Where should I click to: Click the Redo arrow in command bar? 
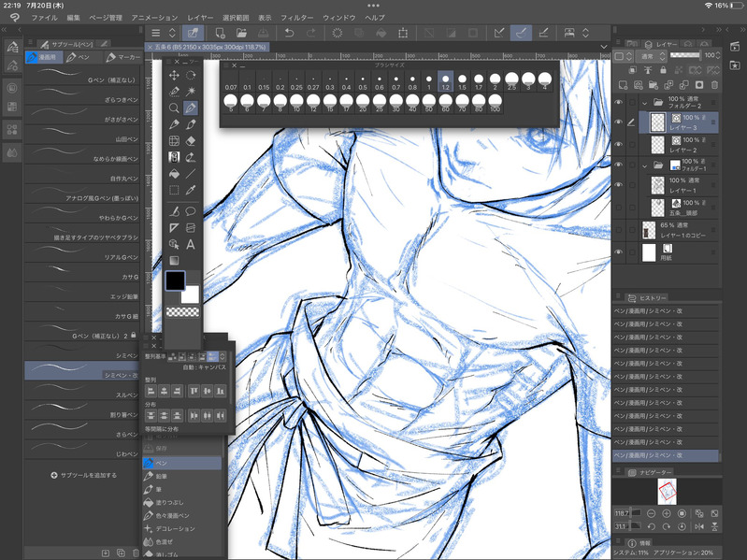(x=311, y=33)
